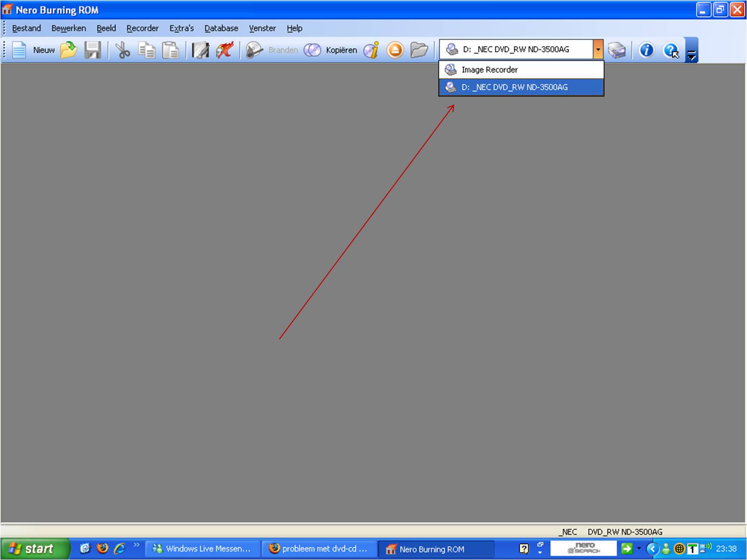Click the green Nero Search go arrow

627,549
